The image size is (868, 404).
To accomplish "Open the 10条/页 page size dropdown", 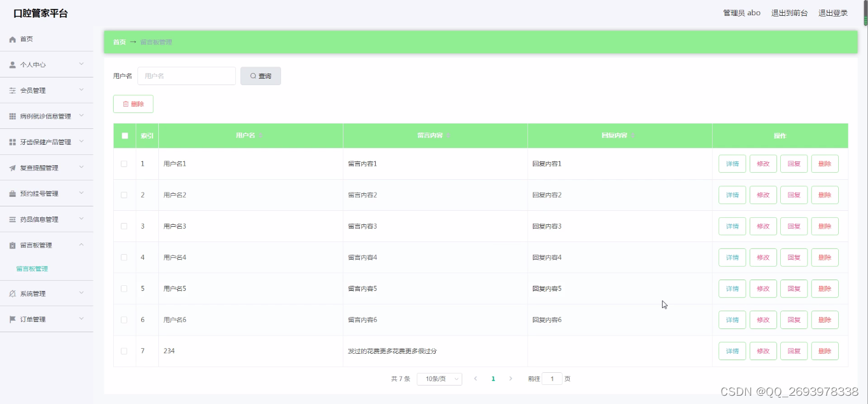I will (439, 379).
